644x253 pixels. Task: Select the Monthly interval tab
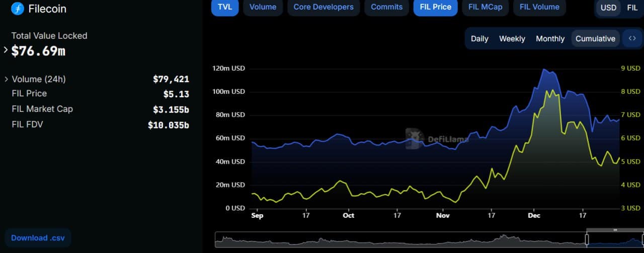[550, 38]
